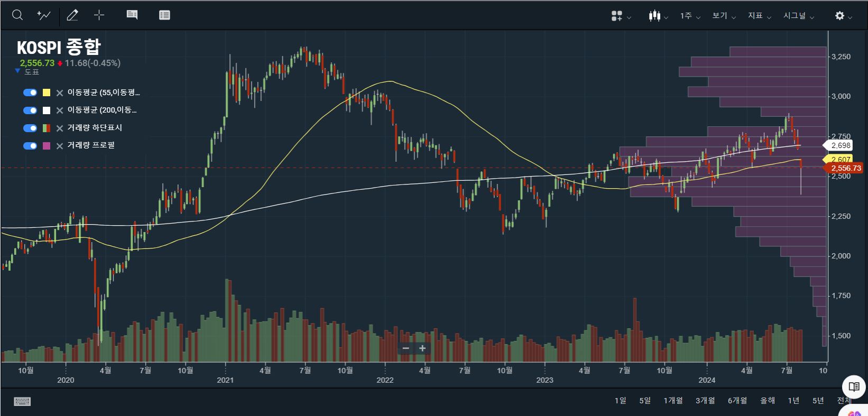Screen dimensions: 868x416
Task: Show the data table list icon
Action: click(164, 15)
